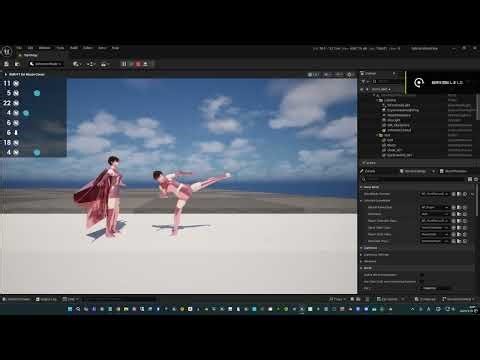Image resolution: width=480 pixels, height=360 pixels.
Task: Open the Player Controller Class dropdown
Action: click(x=435, y=221)
